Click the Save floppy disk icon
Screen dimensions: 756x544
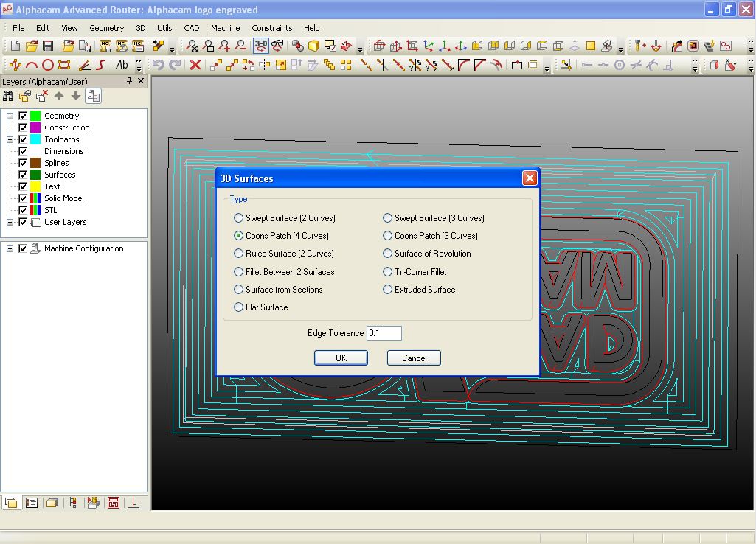(x=48, y=46)
